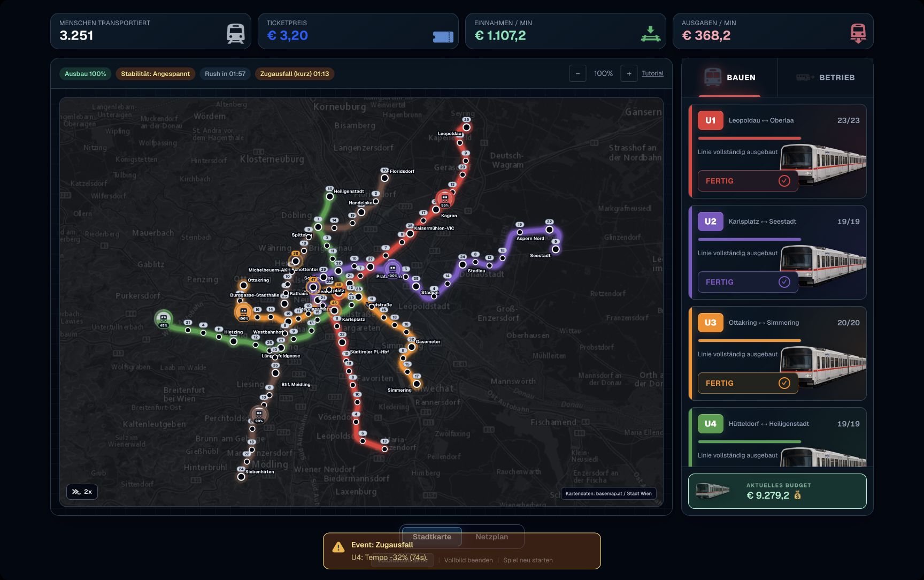Click the Fertig button for line U2

748,282
